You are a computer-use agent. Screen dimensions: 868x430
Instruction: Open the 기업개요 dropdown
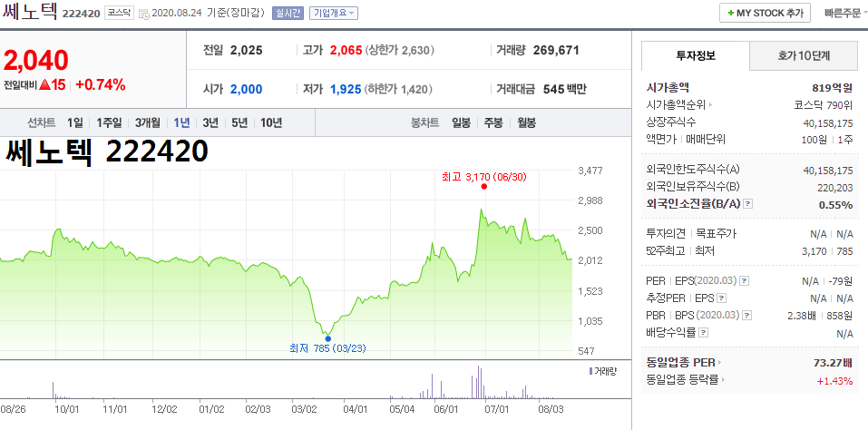click(333, 13)
